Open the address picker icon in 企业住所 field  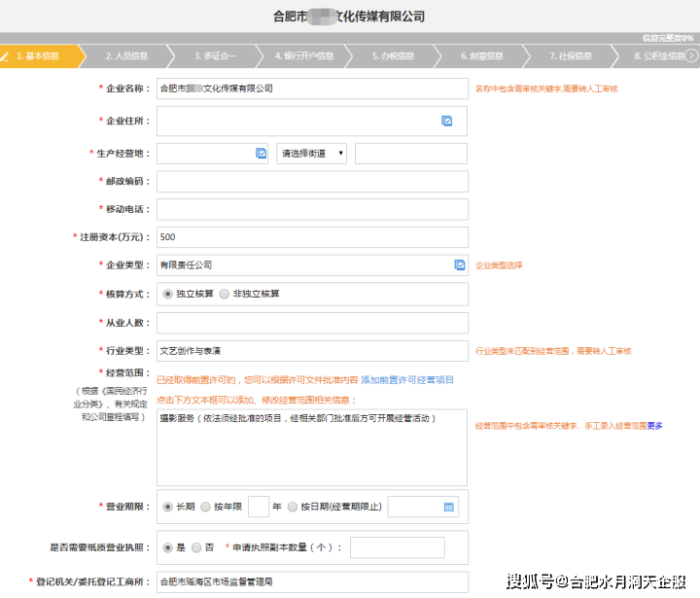coord(446,121)
